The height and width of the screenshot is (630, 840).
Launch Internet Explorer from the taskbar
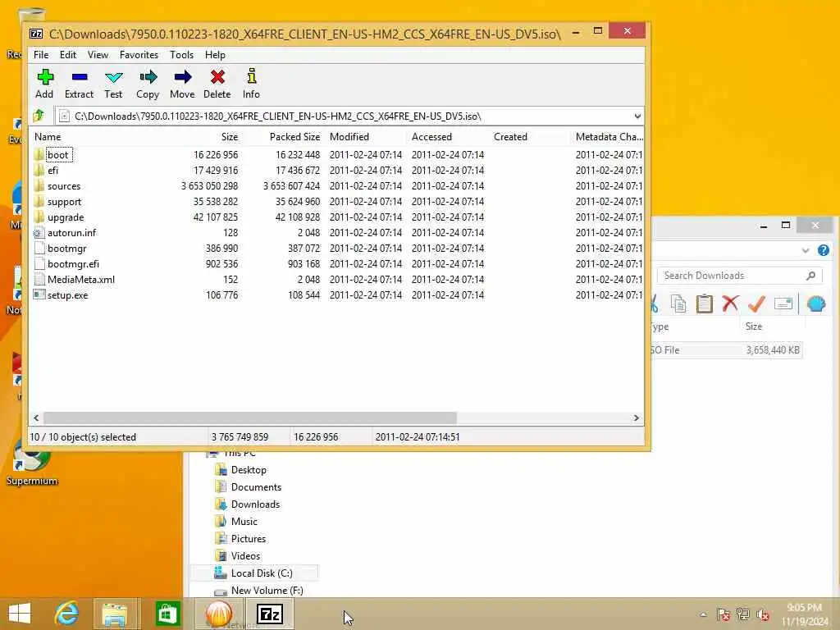[x=67, y=614]
